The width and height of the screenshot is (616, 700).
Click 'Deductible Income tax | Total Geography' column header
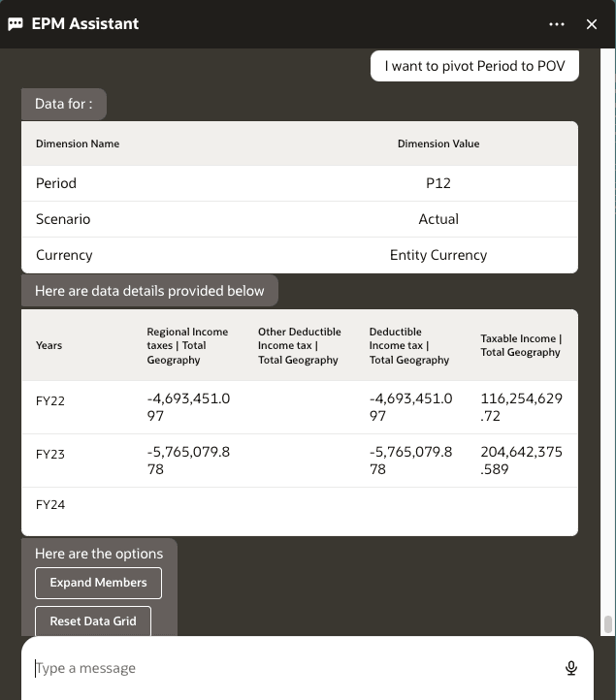(x=409, y=345)
